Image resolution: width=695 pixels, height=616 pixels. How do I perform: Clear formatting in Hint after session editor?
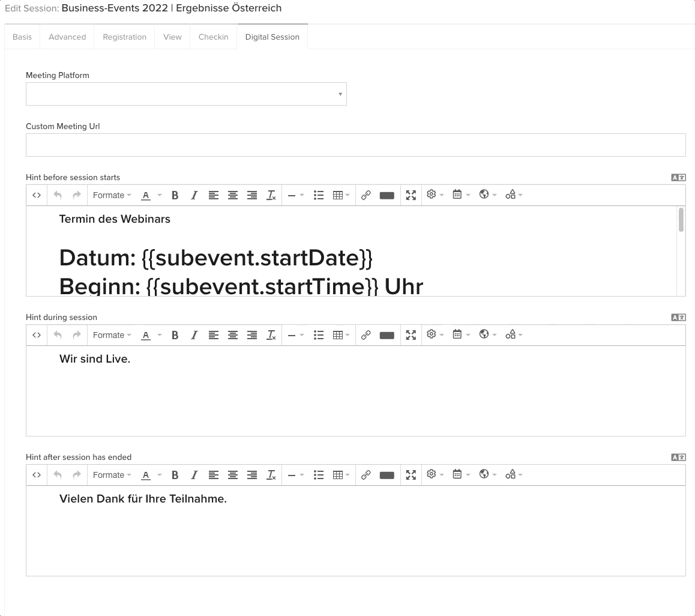point(271,475)
